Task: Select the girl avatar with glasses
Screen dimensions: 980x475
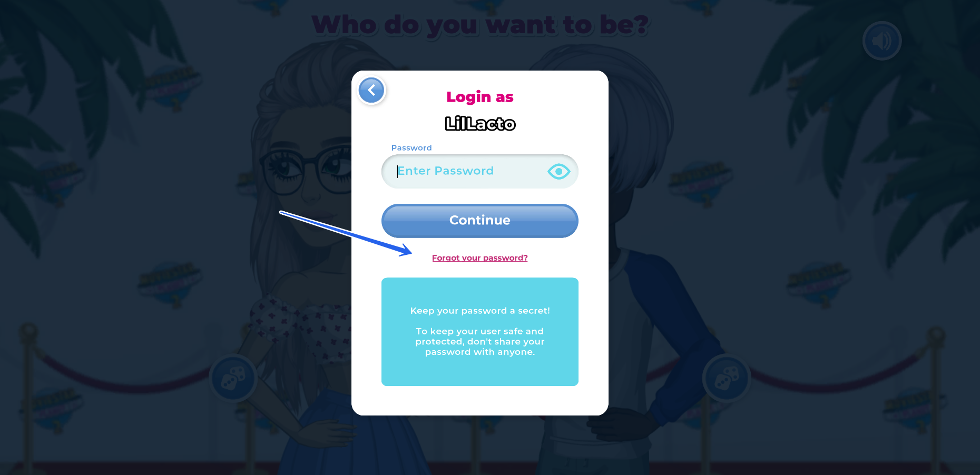Action: pos(295,253)
